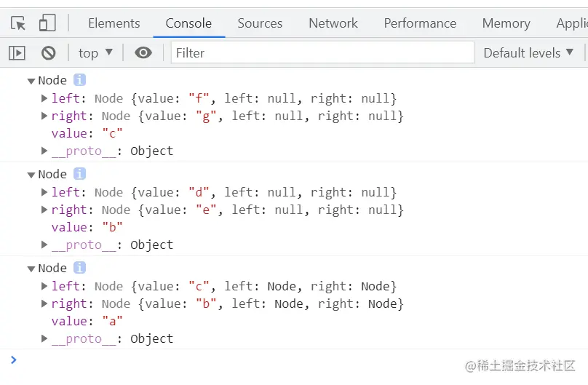Open live expression eye icon
Screen dimensions: 588x385
point(143,52)
